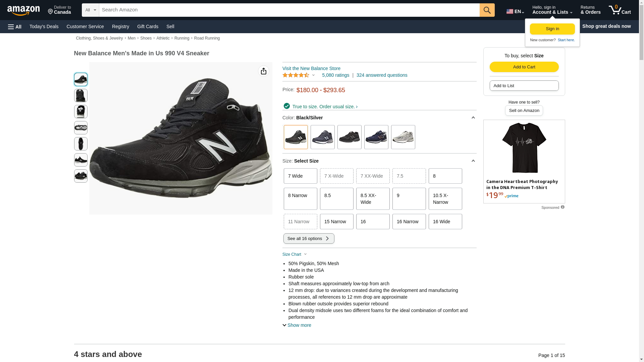Open Today's Deals nav item
The width and height of the screenshot is (644, 362).
click(x=44, y=26)
